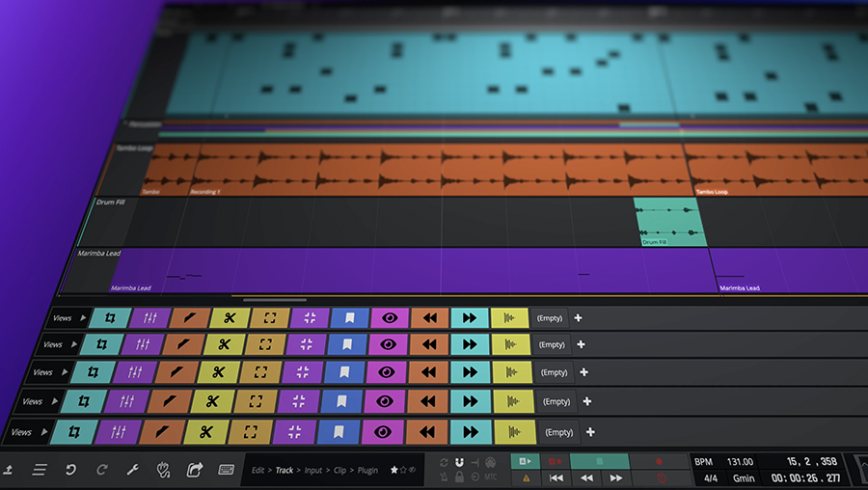Click plus button in third action row
The width and height of the screenshot is (868, 490).
584,372
